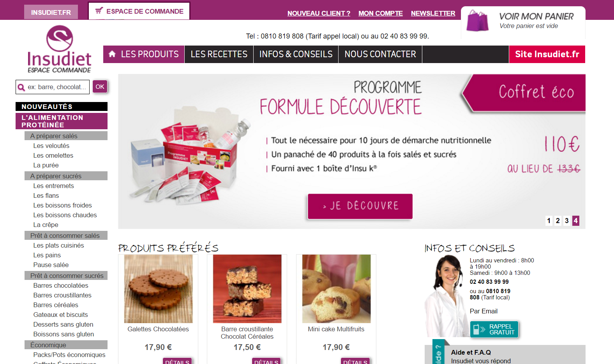The width and height of the screenshot is (614, 364).
Task: Submit search with OK button
Action: (100, 86)
